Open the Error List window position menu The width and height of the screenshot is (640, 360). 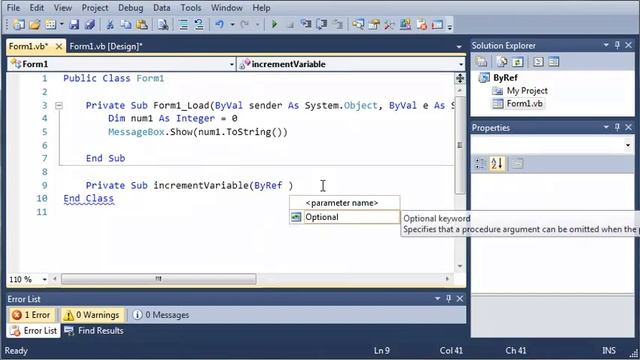(438, 299)
